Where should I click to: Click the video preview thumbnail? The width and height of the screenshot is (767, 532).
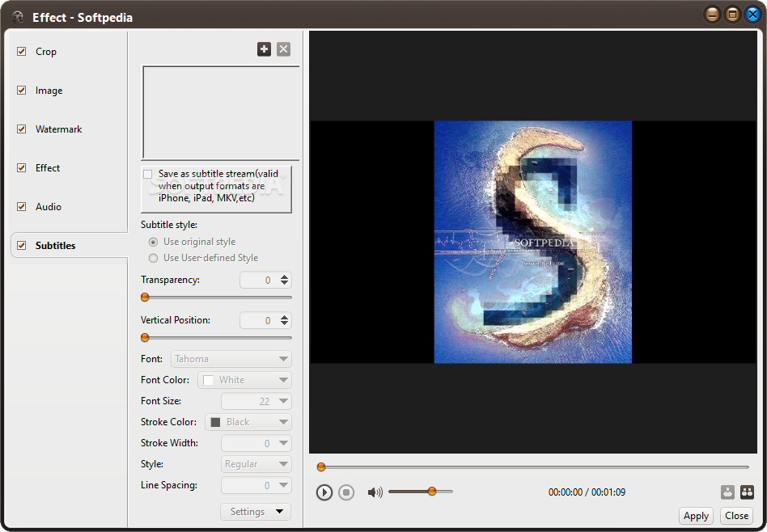tap(532, 242)
